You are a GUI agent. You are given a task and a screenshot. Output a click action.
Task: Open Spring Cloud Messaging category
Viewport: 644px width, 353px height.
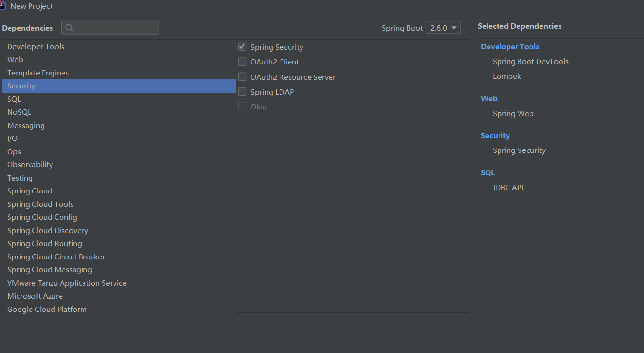119,270
